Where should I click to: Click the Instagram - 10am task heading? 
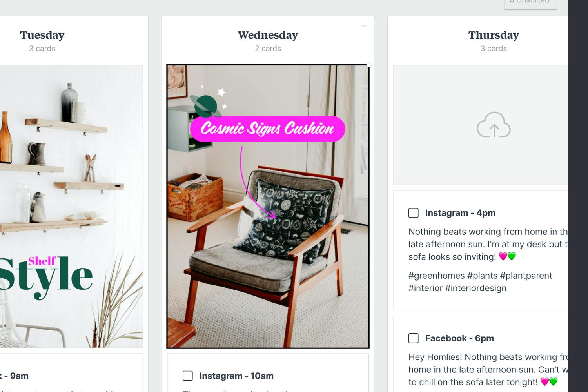(x=236, y=376)
